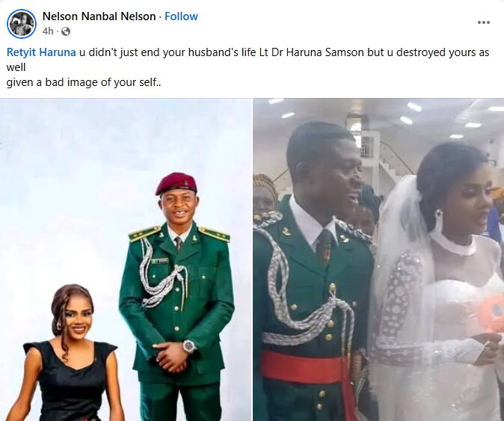Open the left photo of the couple
The image size is (504, 421).
point(126,259)
